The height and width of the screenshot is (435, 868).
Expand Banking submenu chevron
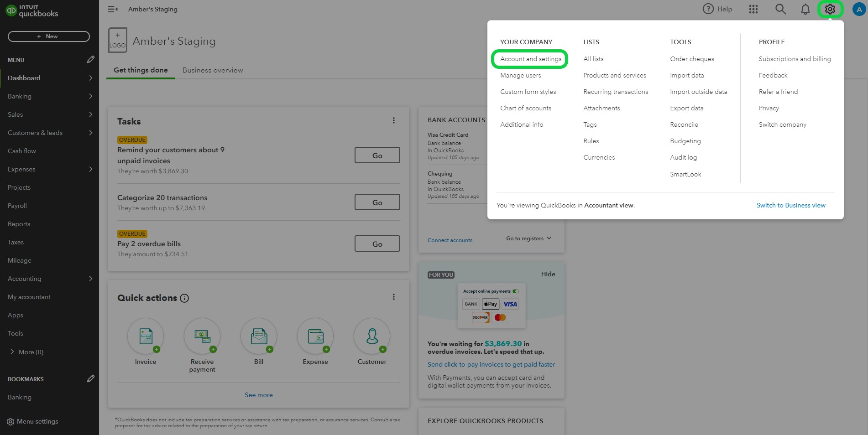click(x=90, y=96)
